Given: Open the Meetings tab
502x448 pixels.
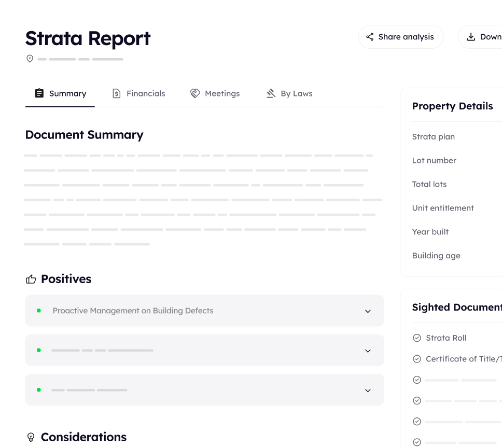Looking at the screenshot, I should [x=215, y=93].
